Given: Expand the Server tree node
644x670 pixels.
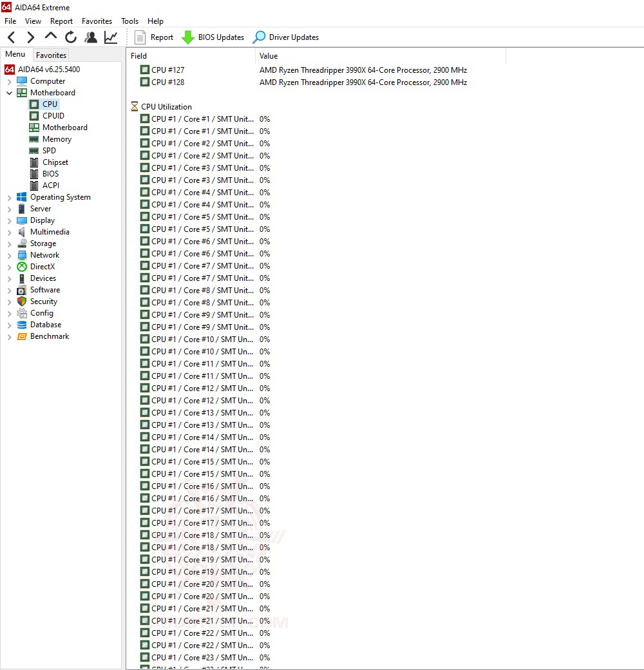Looking at the screenshot, I should pyautogui.click(x=10, y=209).
